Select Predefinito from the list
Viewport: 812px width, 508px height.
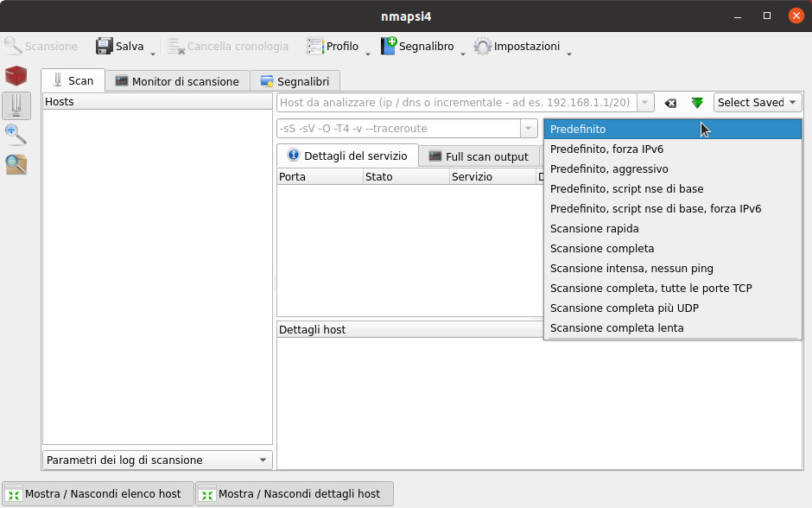673,129
